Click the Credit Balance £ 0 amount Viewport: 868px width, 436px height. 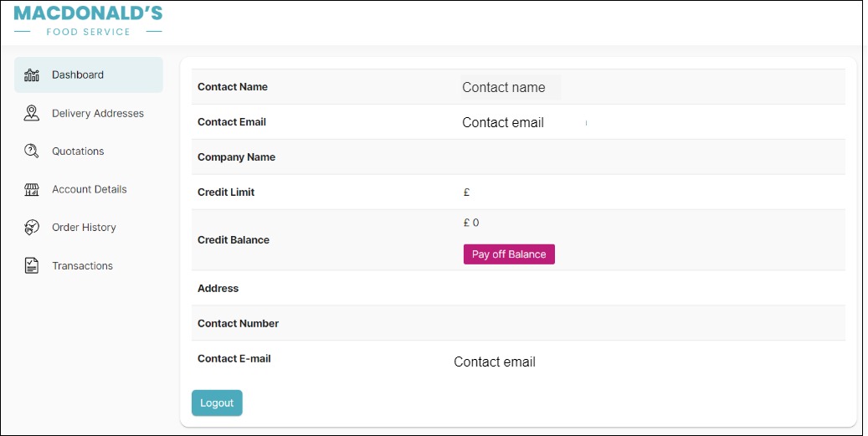[x=471, y=223]
